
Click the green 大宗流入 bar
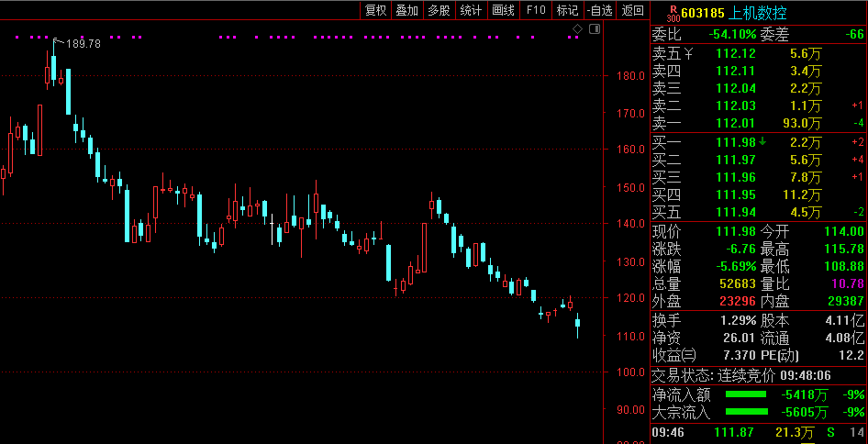(x=745, y=412)
